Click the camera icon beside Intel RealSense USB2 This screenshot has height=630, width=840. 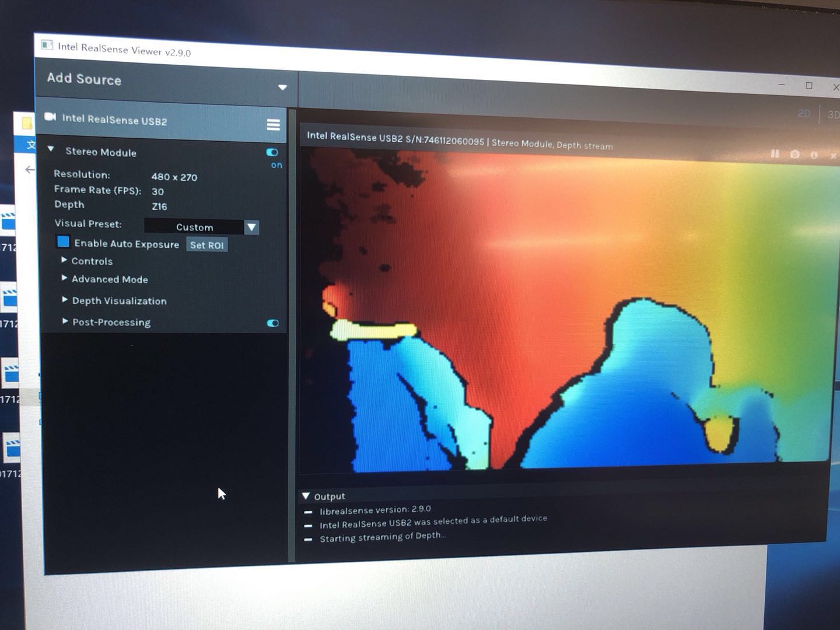point(50,117)
